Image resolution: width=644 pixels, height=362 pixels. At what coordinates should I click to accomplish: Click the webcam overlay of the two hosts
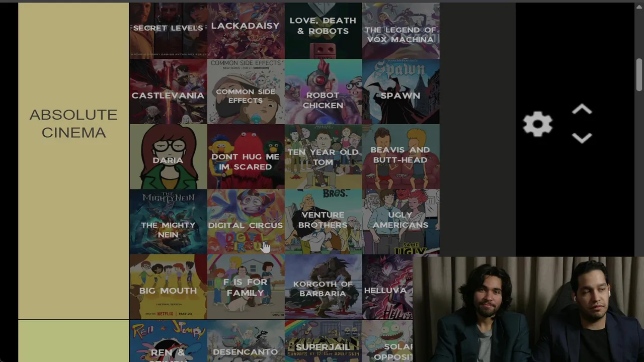point(528,309)
